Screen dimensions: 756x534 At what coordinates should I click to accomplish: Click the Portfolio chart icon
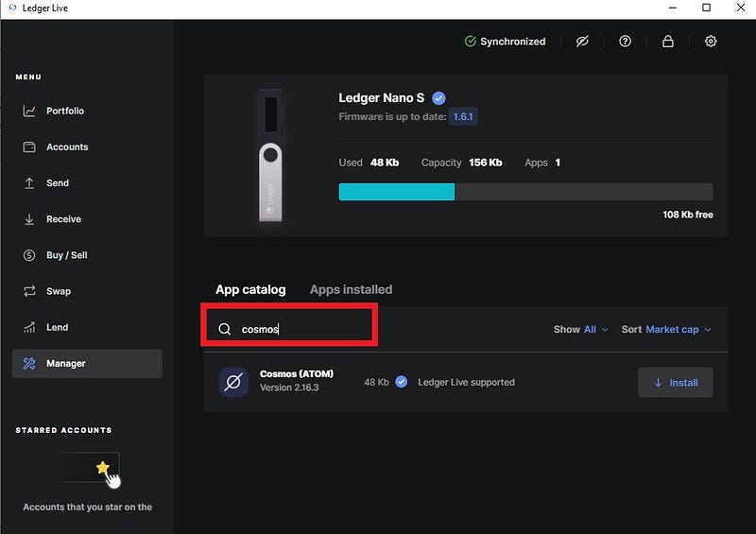[29, 111]
